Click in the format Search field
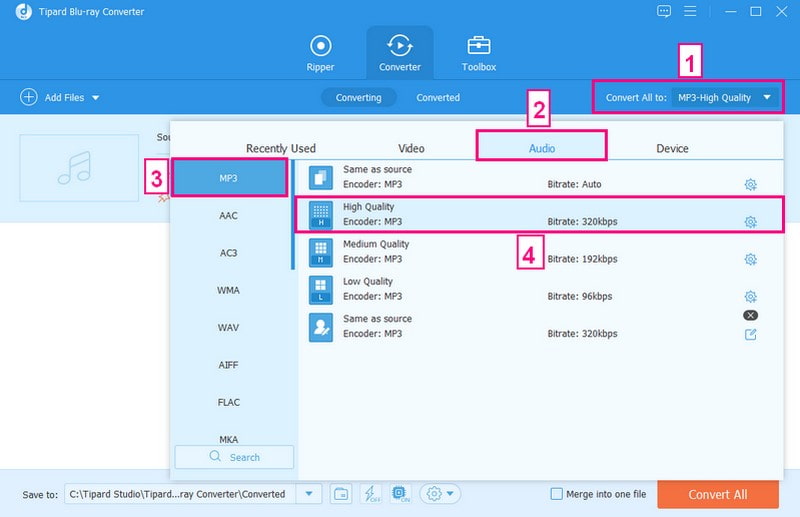Screen dimensions: 800x517 (x=234, y=457)
